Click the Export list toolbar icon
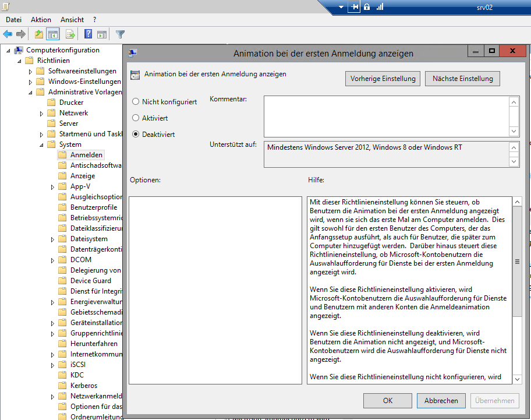Image resolution: width=531 pixels, height=420 pixels. pyautogui.click(x=70, y=34)
